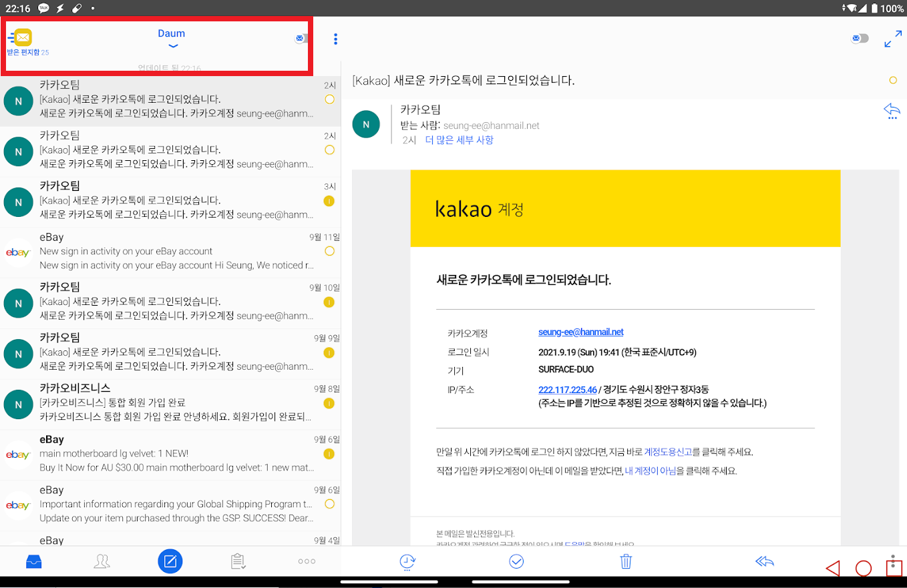Open the IP address 222.117.225.46 link
The width and height of the screenshot is (907, 588).
click(567, 390)
